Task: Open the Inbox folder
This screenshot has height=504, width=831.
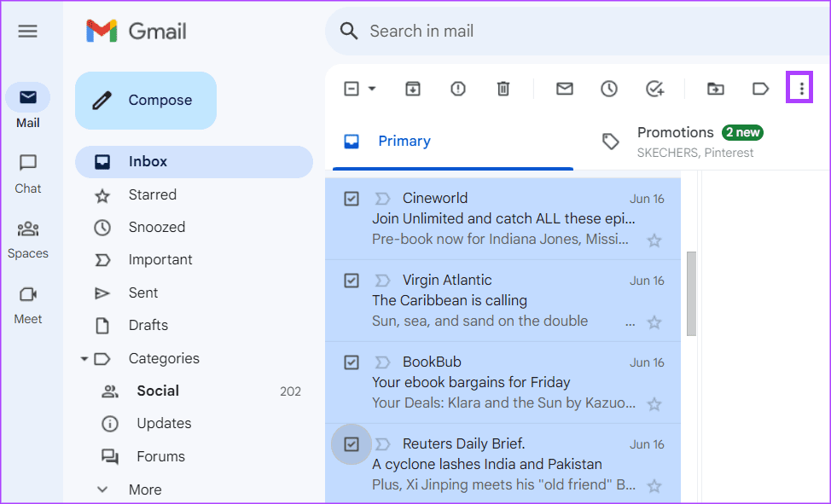Action: coord(194,162)
